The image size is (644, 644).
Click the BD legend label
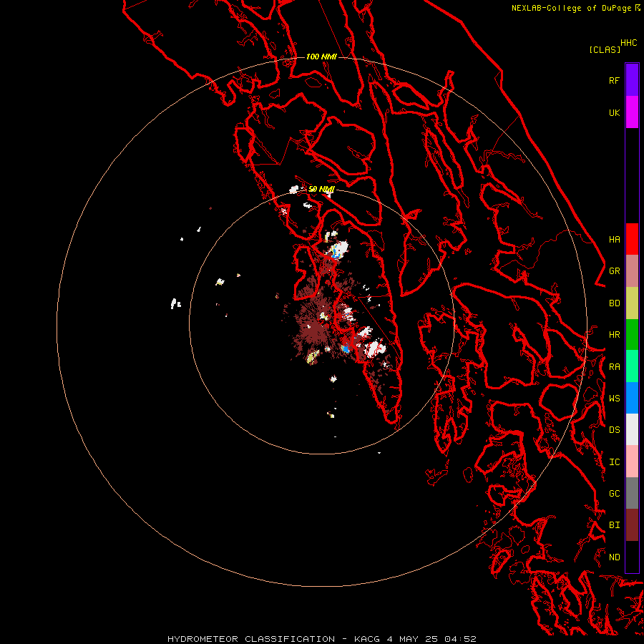(x=614, y=303)
